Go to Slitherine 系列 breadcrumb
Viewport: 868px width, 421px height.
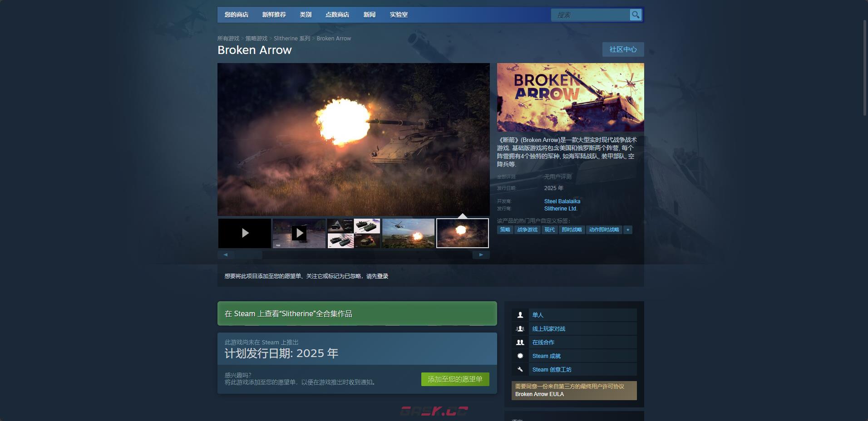coord(292,39)
